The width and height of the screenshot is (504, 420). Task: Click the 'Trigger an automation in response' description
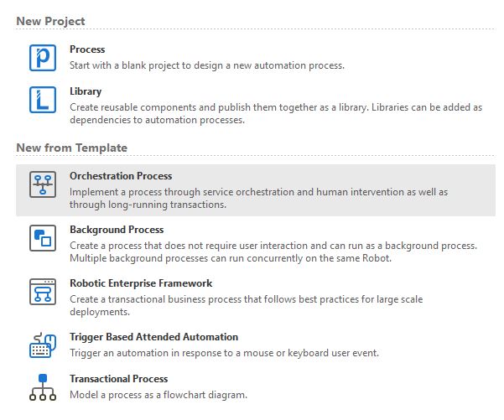(225, 353)
